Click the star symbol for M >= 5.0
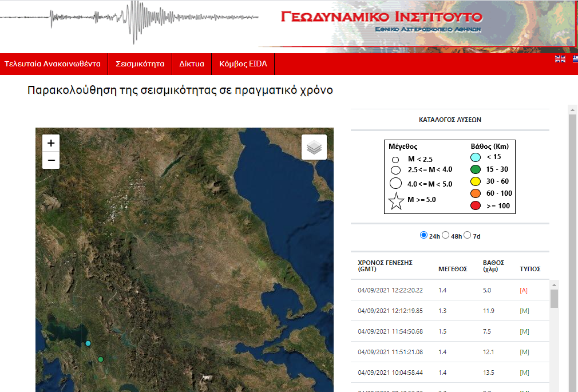 [x=396, y=201]
